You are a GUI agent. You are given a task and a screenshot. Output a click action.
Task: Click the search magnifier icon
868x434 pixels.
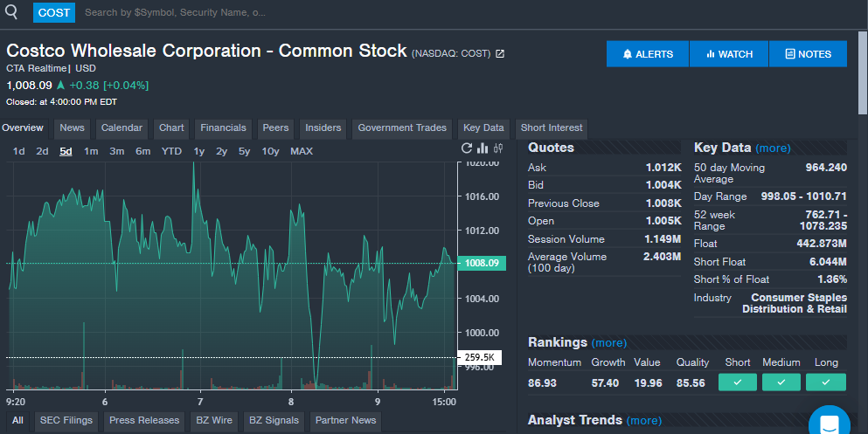point(11,11)
